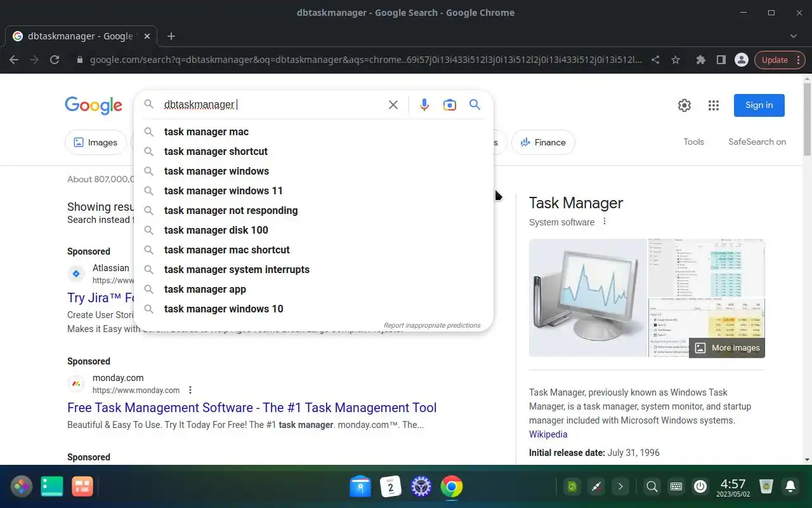Clear the search box with the X

[393, 105]
